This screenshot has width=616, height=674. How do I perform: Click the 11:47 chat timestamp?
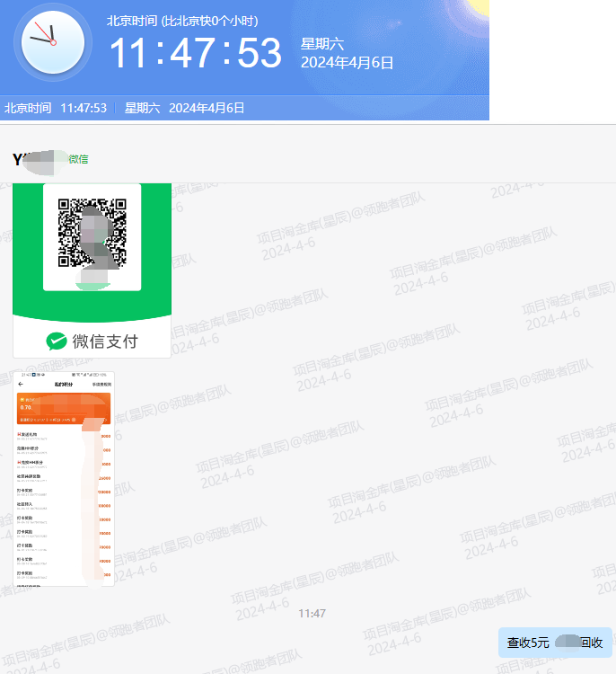pos(312,614)
